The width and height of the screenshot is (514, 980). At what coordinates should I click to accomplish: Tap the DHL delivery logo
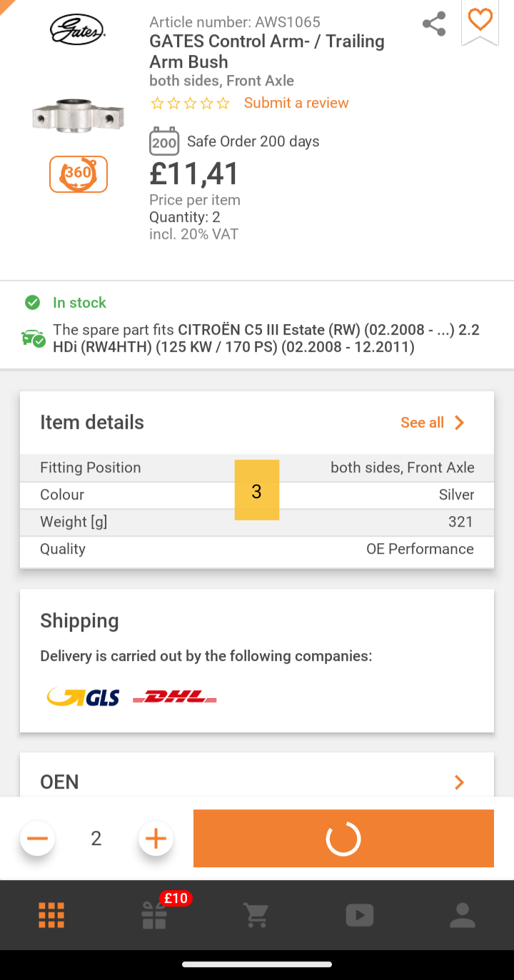pos(175,697)
